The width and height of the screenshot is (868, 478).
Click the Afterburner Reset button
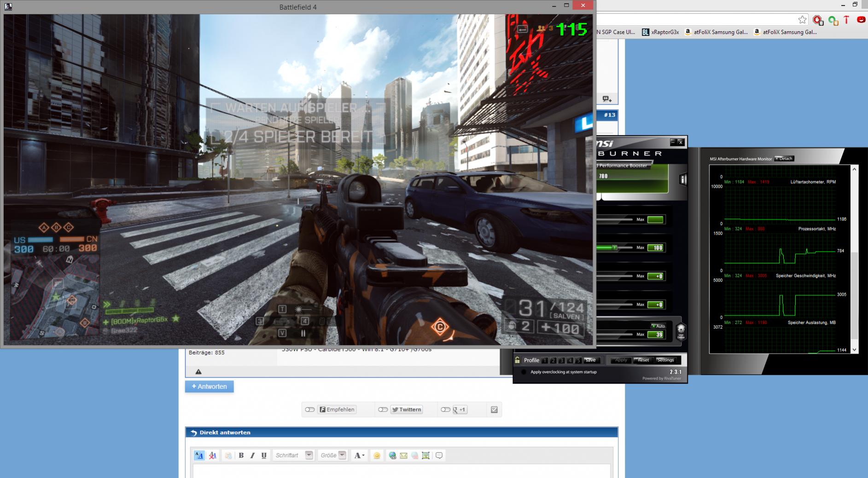(x=643, y=360)
